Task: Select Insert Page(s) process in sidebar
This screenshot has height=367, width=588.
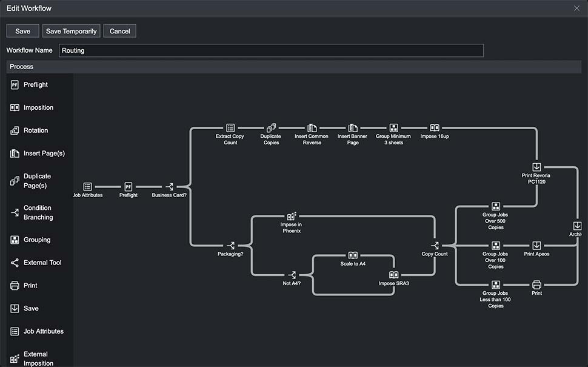Action: (38, 153)
